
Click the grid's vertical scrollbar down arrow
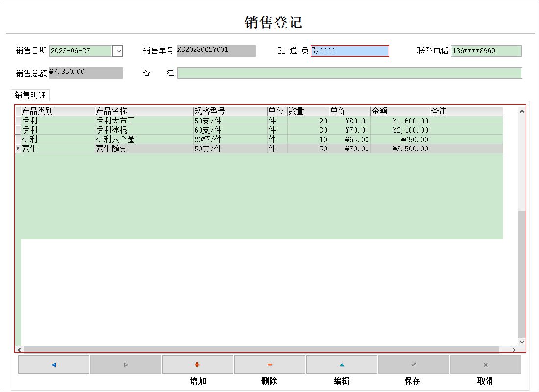(x=522, y=342)
